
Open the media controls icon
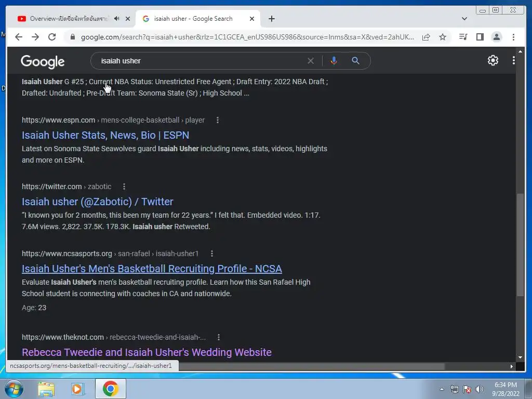(463, 37)
